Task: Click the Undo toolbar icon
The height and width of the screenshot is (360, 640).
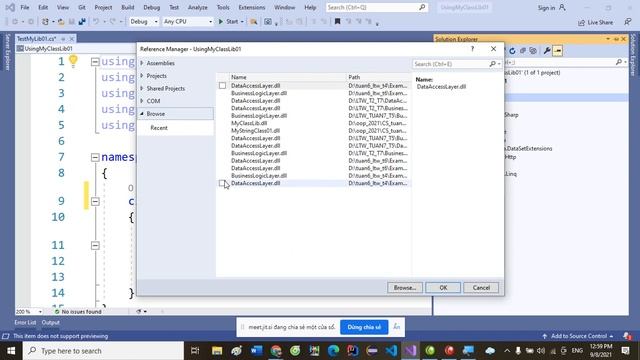Action: (x=96, y=22)
